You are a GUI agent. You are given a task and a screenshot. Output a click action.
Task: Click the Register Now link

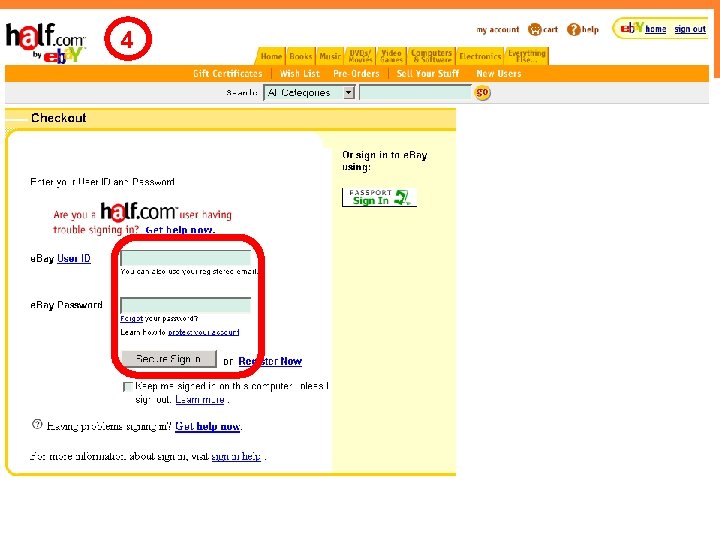(270, 361)
